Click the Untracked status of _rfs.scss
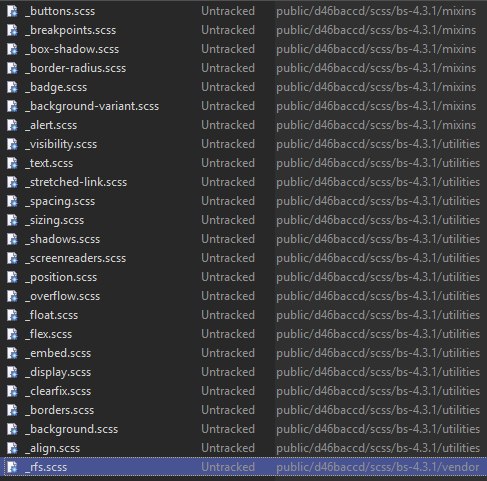487x481 pixels. coord(228,467)
